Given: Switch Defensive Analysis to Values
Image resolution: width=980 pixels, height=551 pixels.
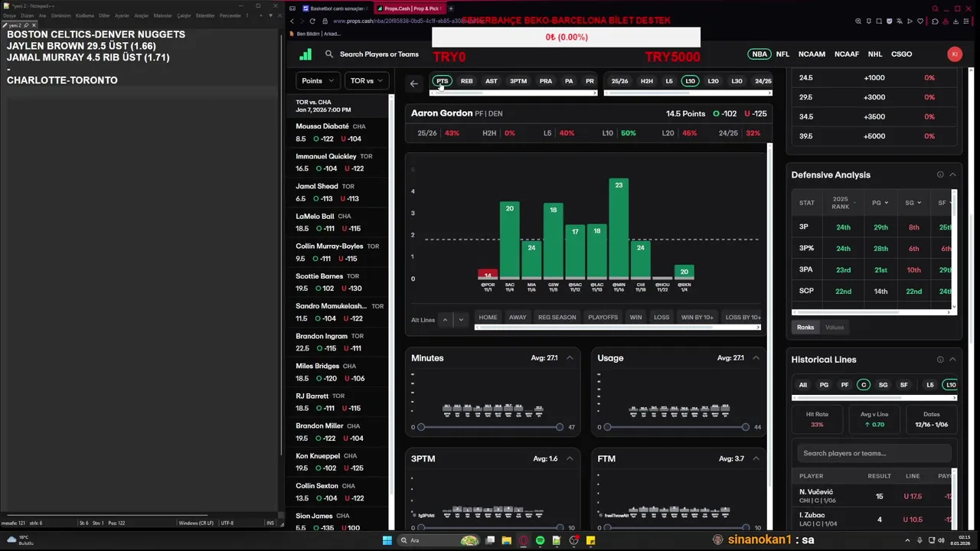Looking at the screenshot, I should pyautogui.click(x=835, y=328).
